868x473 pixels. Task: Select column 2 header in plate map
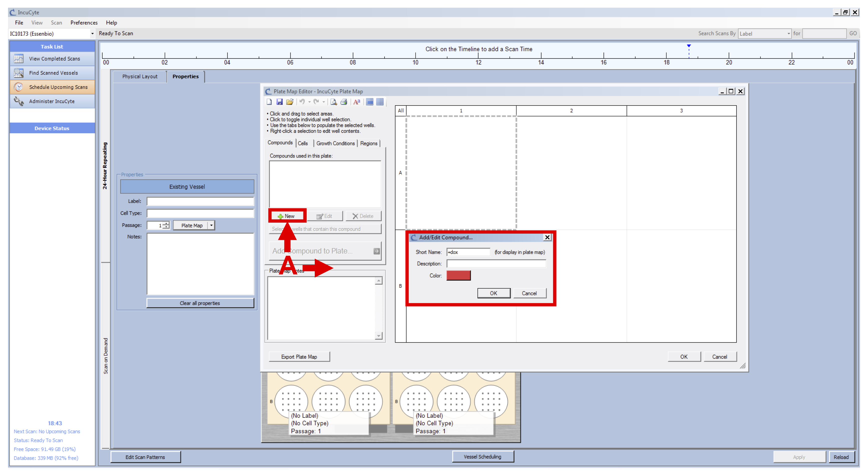(x=571, y=111)
